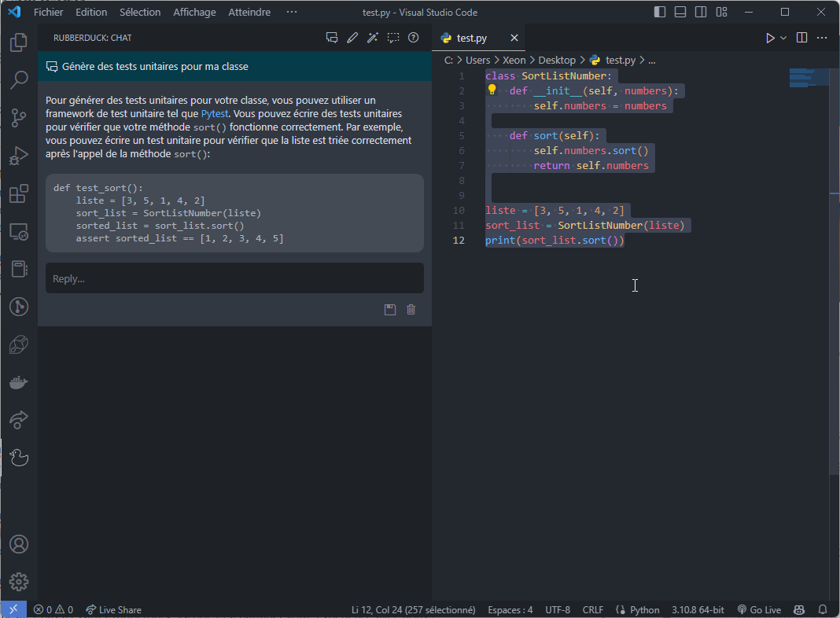
Task: Click Li 12, Col 24 go-to-line status item
Action: (x=413, y=609)
